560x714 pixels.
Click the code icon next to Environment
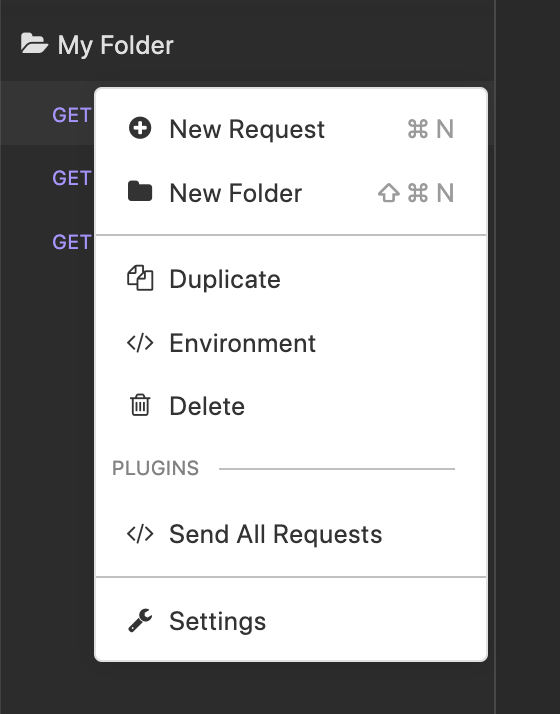[140, 343]
